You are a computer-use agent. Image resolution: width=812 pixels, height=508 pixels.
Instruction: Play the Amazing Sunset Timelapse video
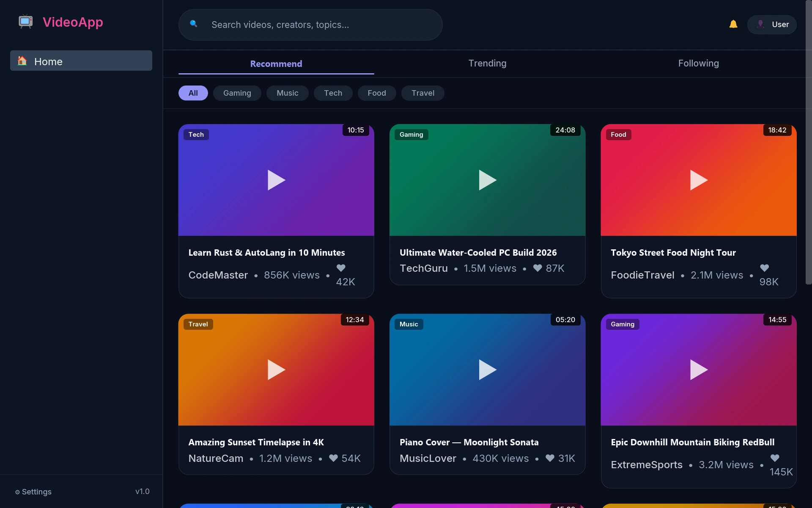pyautogui.click(x=276, y=370)
